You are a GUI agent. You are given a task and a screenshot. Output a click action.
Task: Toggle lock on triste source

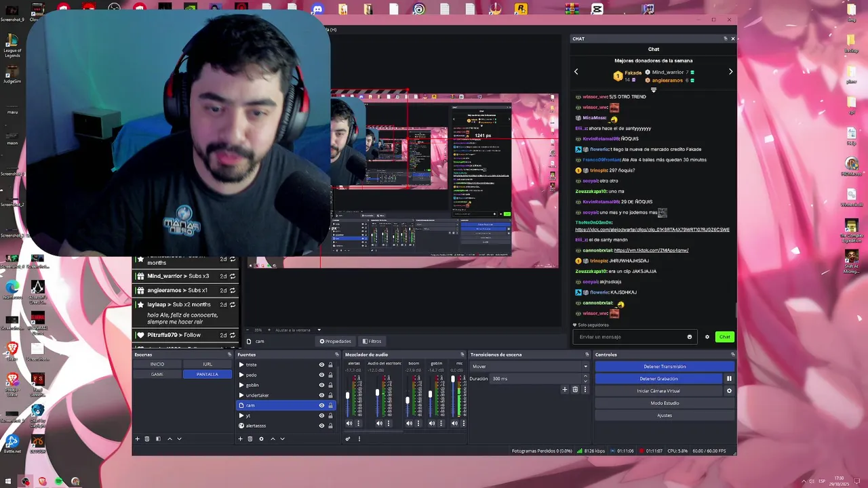330,365
